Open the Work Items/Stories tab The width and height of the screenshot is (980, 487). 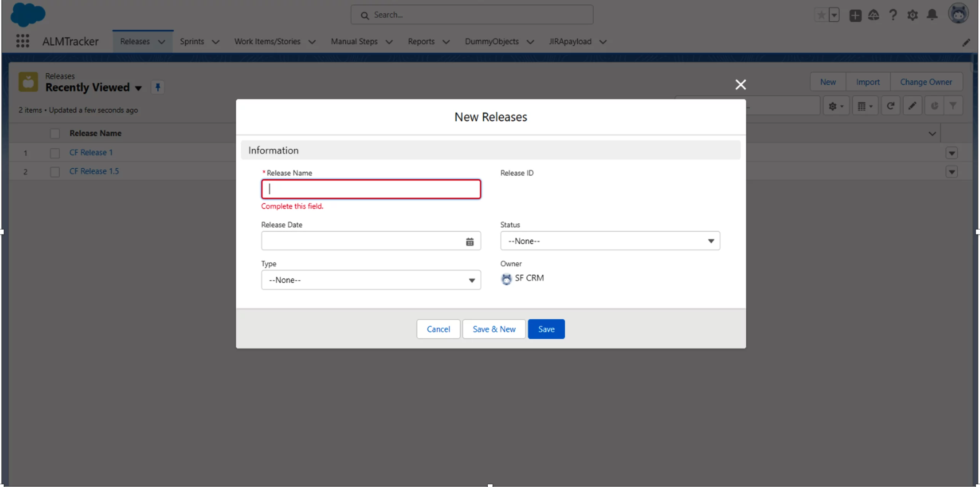click(x=267, y=41)
